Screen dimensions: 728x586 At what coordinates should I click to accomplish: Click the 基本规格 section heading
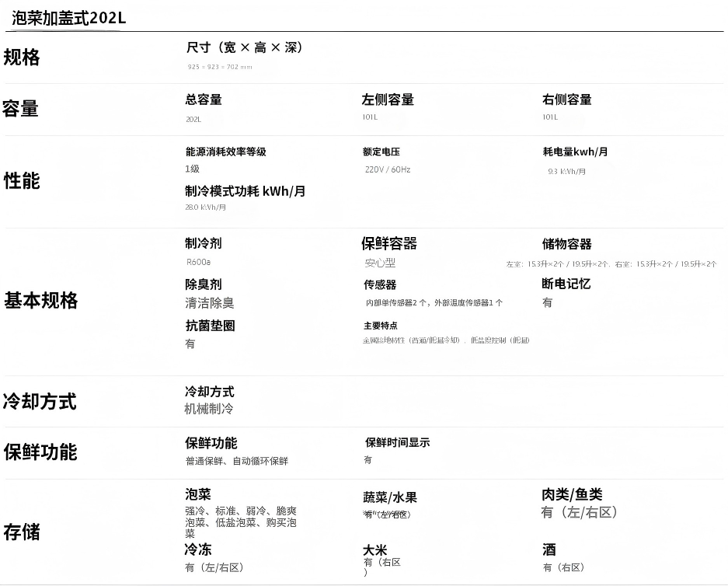click(41, 301)
